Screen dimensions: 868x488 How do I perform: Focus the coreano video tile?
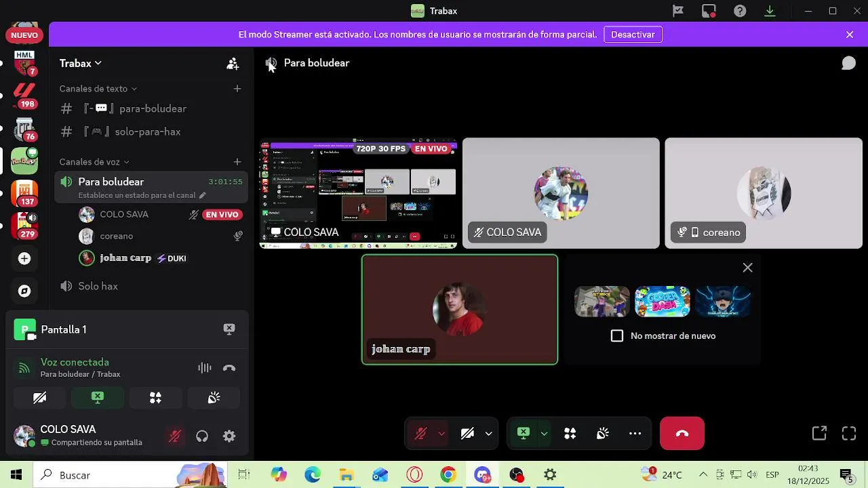tap(764, 194)
